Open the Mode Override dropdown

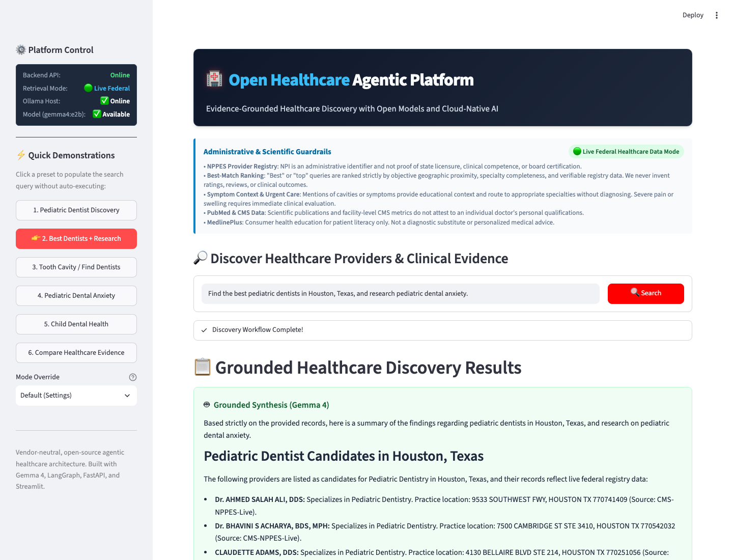pyautogui.click(x=76, y=396)
